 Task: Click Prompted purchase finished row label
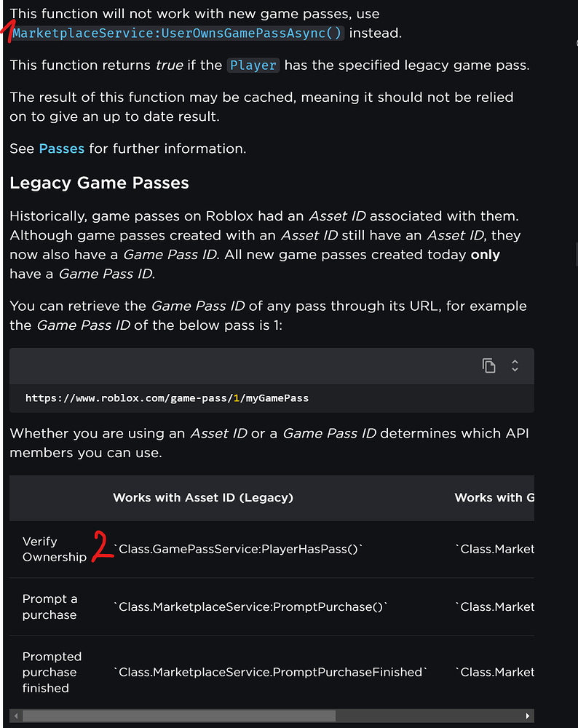[52, 672]
